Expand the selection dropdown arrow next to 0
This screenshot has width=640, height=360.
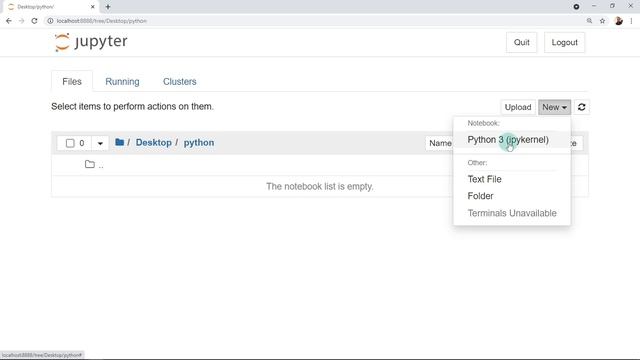coord(100,143)
